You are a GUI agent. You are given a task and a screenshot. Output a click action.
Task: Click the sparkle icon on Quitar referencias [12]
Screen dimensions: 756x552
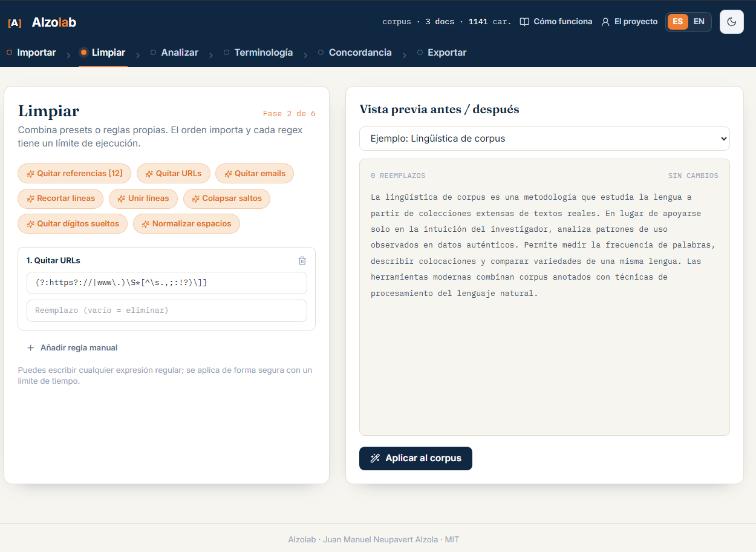[x=30, y=174]
